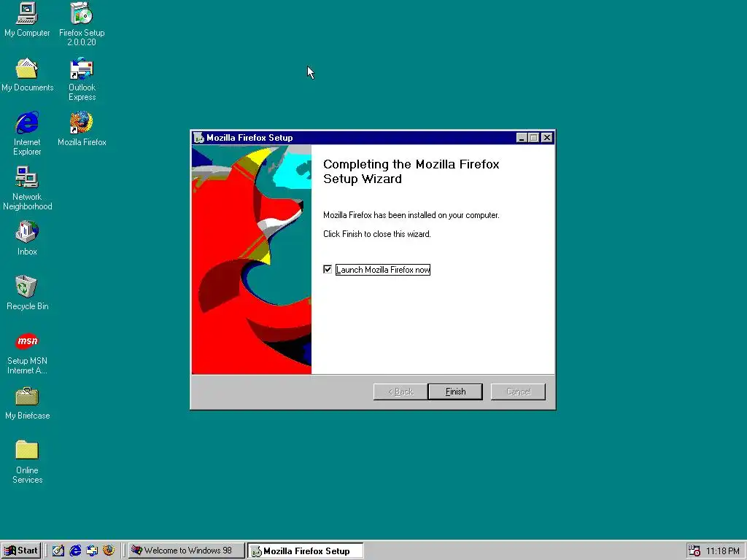Click the Mozilla Firefox Setup title bar text
The image size is (747, 560).
click(249, 138)
